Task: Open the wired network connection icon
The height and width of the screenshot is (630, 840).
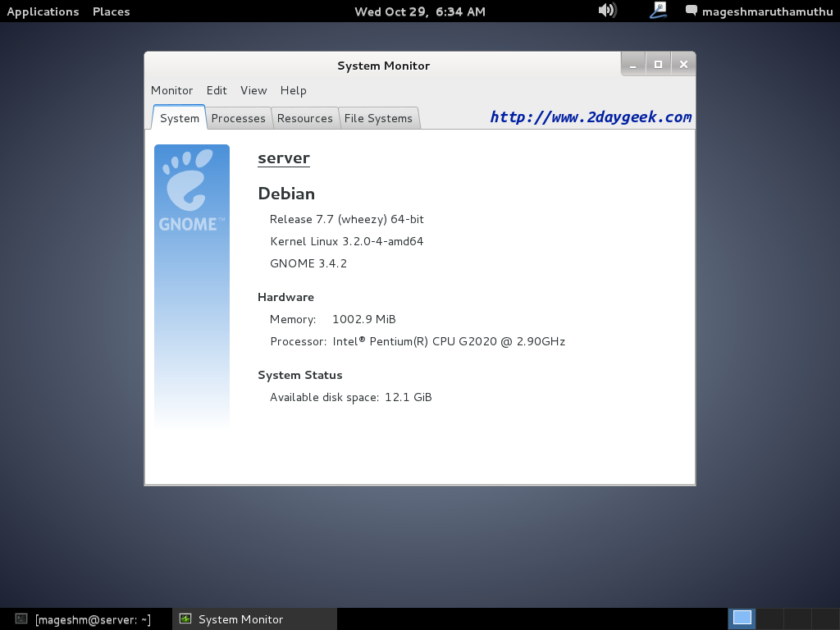Action: pyautogui.click(x=659, y=11)
